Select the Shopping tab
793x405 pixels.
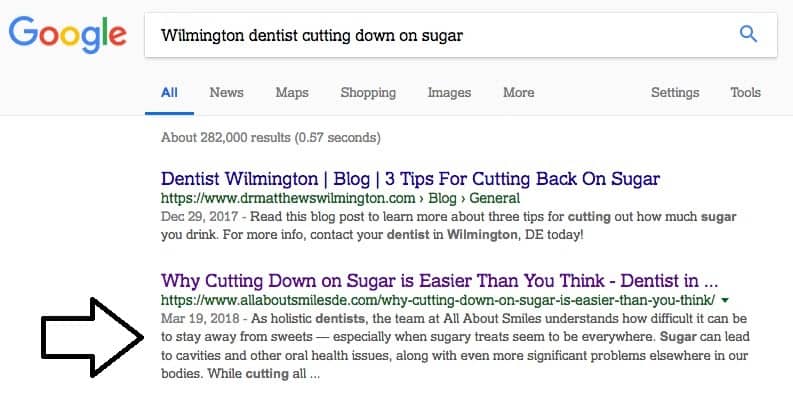click(368, 93)
